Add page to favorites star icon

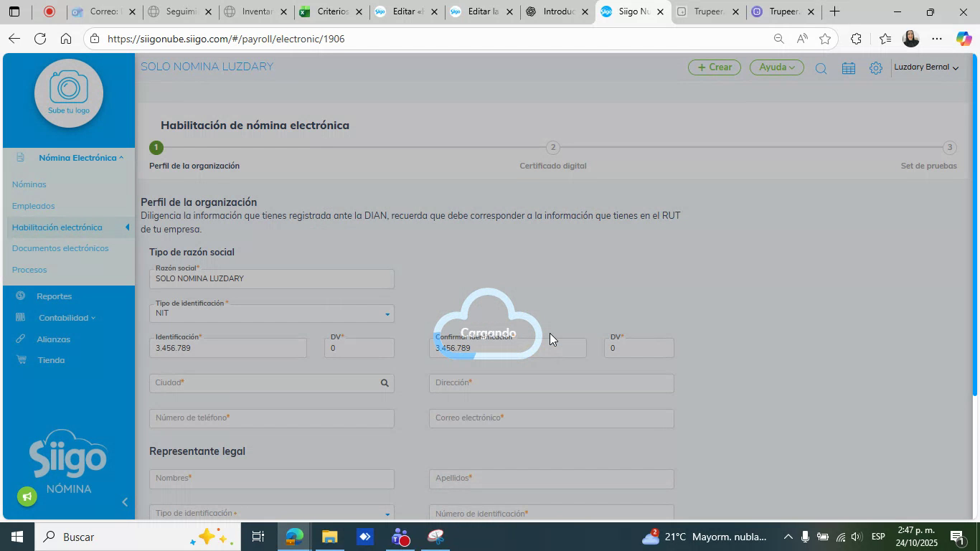825,39
